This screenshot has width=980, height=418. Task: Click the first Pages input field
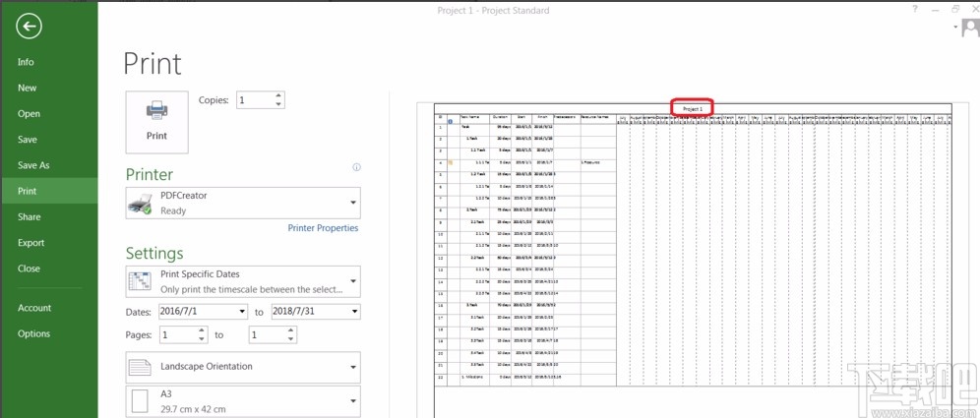click(178, 335)
